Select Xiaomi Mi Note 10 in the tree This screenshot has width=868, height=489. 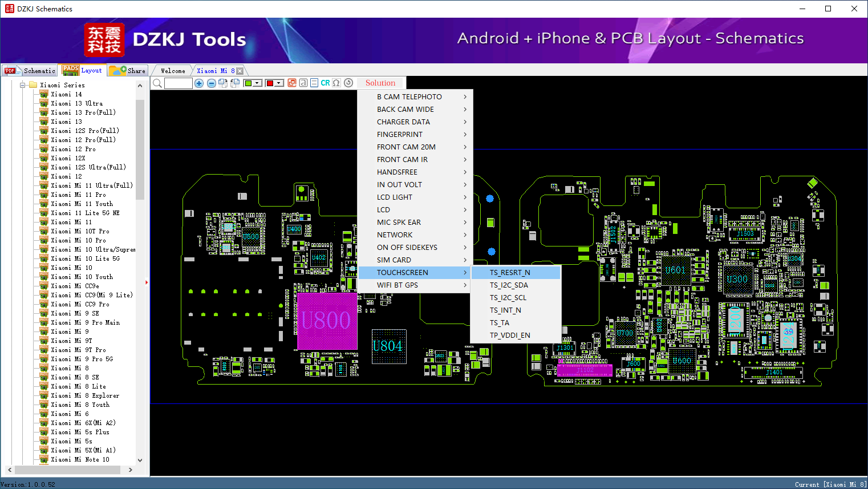coord(80,459)
